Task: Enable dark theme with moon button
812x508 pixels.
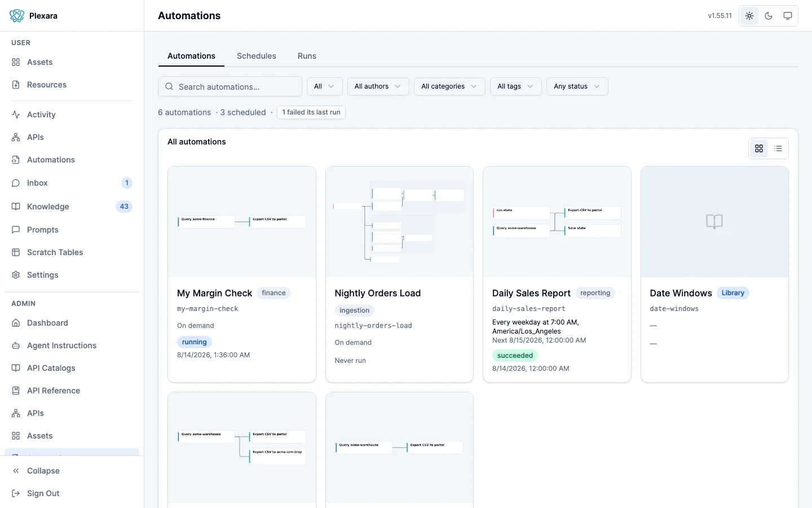Action: (769, 16)
